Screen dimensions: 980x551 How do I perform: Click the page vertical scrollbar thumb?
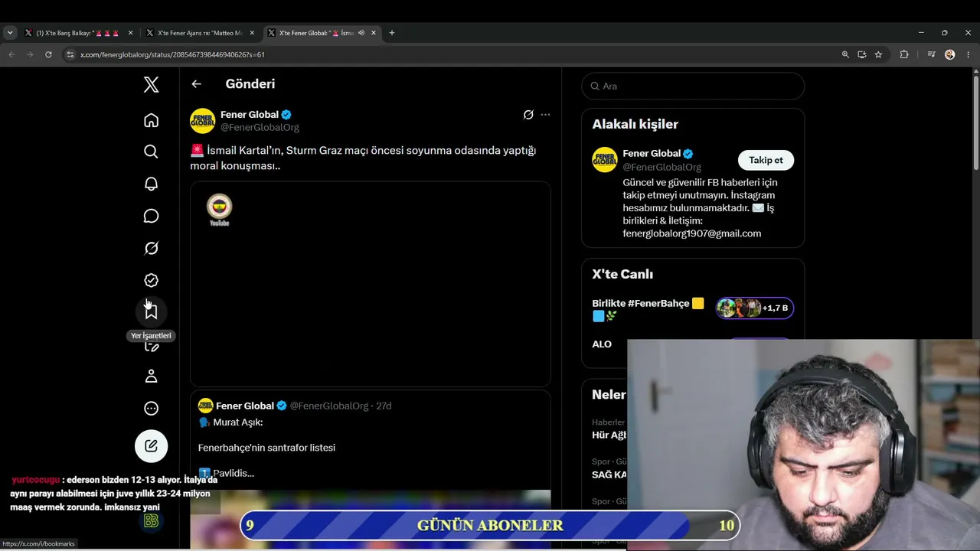pos(976,122)
